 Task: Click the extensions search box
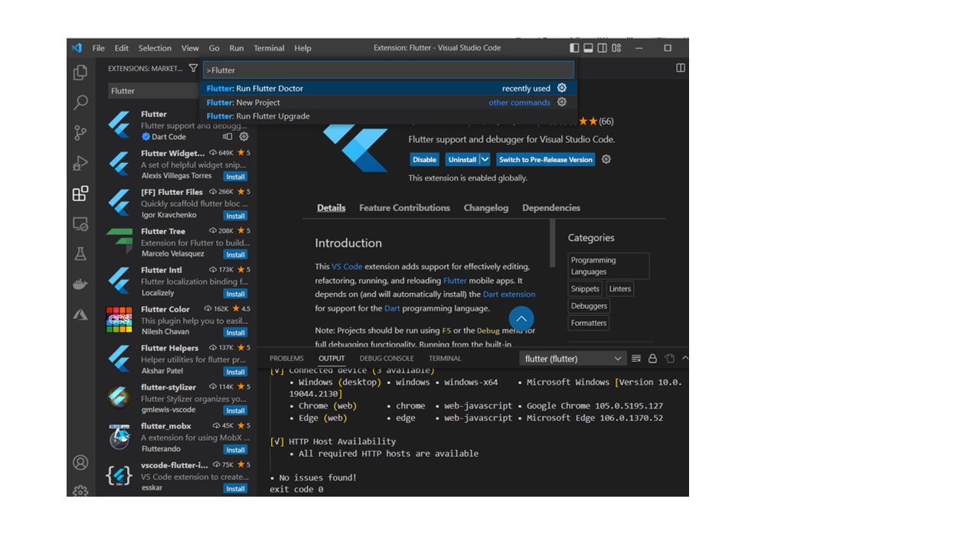[153, 90]
